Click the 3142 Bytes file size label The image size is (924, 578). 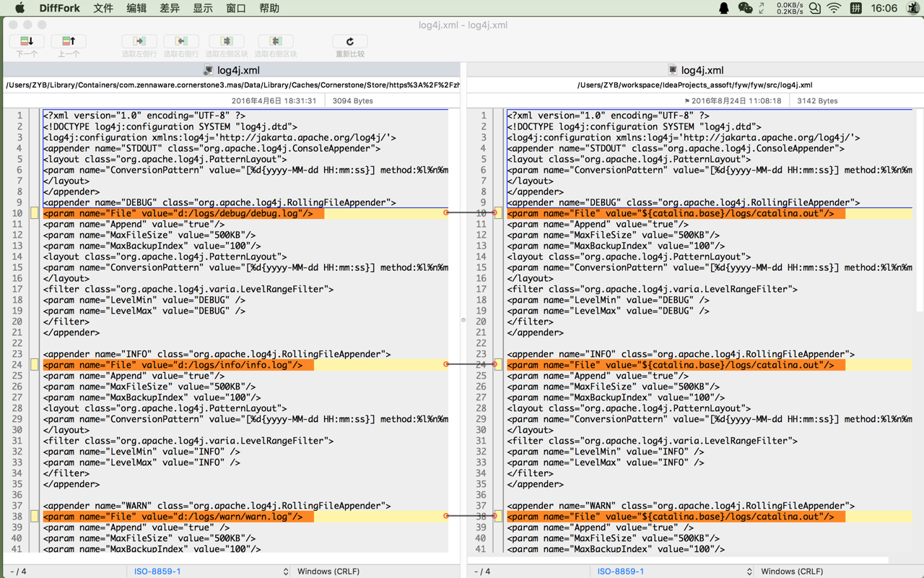pos(817,101)
